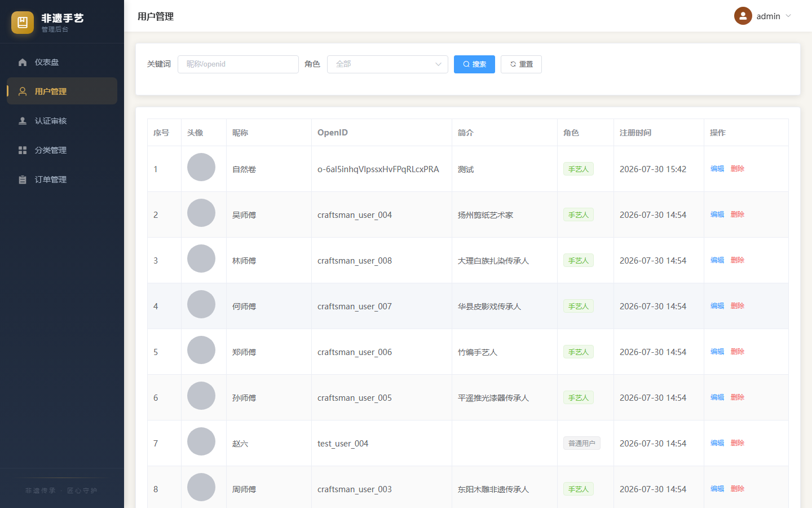
Task: Click the 分类管理 grid icon
Action: pos(23,150)
